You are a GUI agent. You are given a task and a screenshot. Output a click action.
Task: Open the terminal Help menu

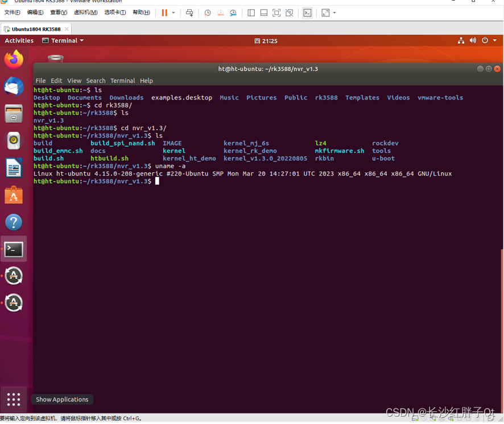point(146,81)
